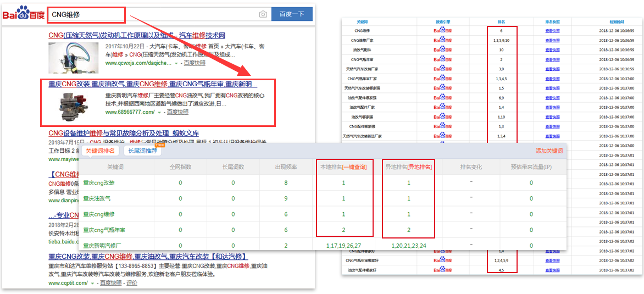Select the 重庆油改气 keyword

[x=97, y=198]
